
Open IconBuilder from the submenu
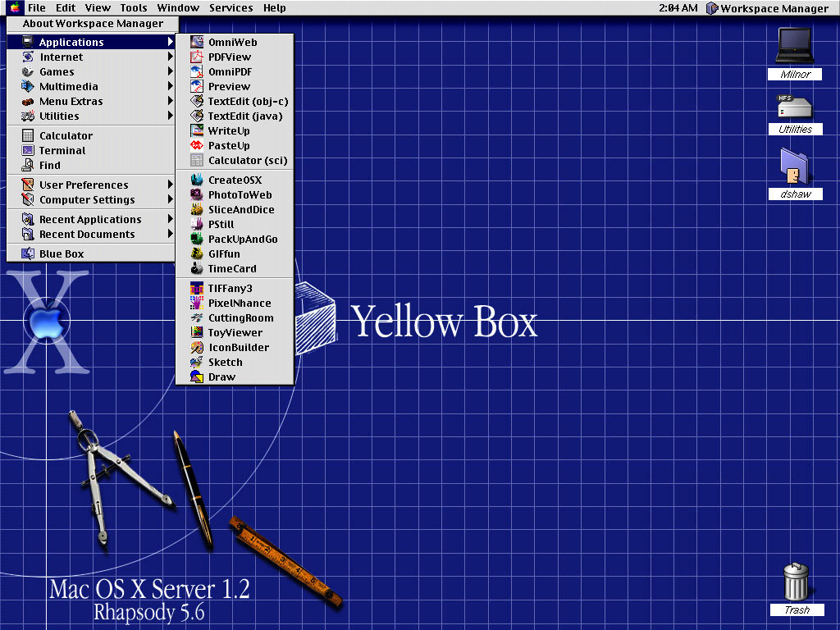tap(238, 347)
